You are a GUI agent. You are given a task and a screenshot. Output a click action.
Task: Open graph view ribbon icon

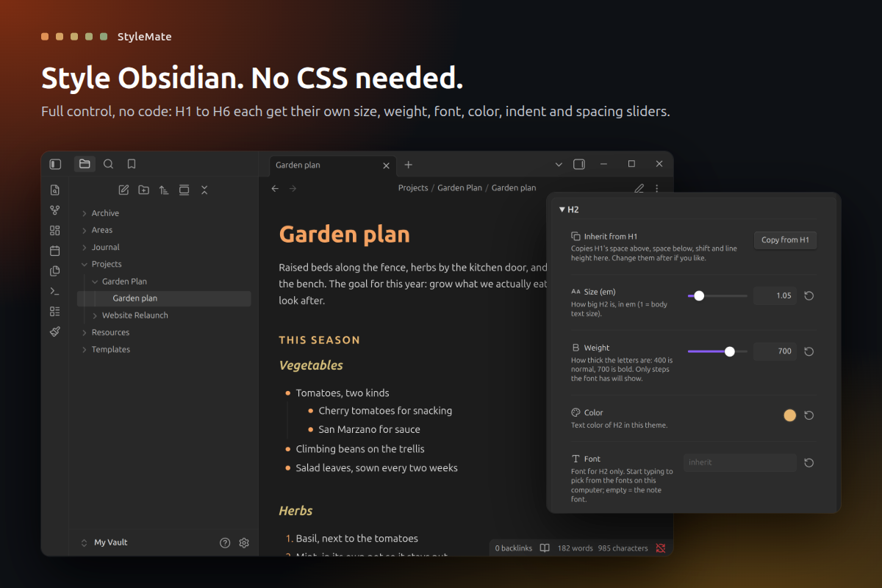55,210
